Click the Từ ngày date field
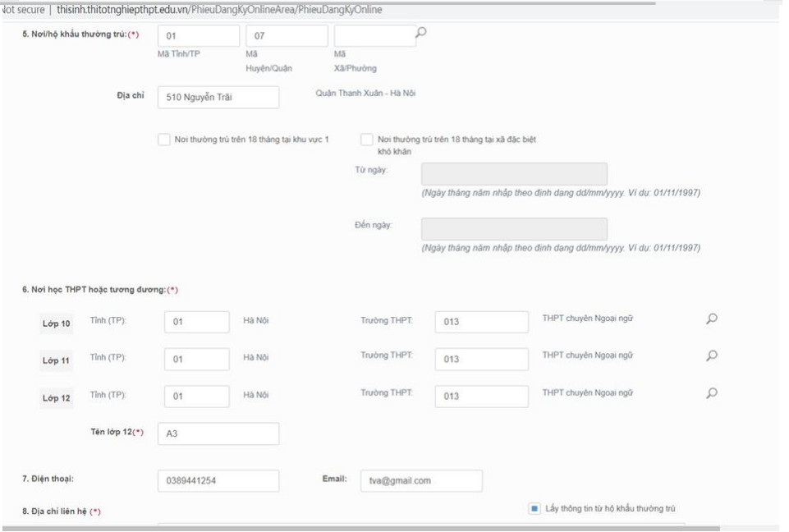The height and width of the screenshot is (532, 789). 514,174
